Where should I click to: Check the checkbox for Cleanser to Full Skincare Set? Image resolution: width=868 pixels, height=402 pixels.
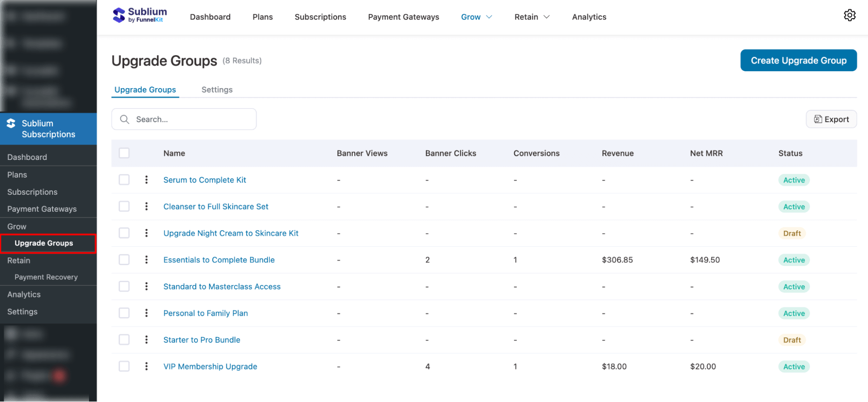click(x=124, y=206)
